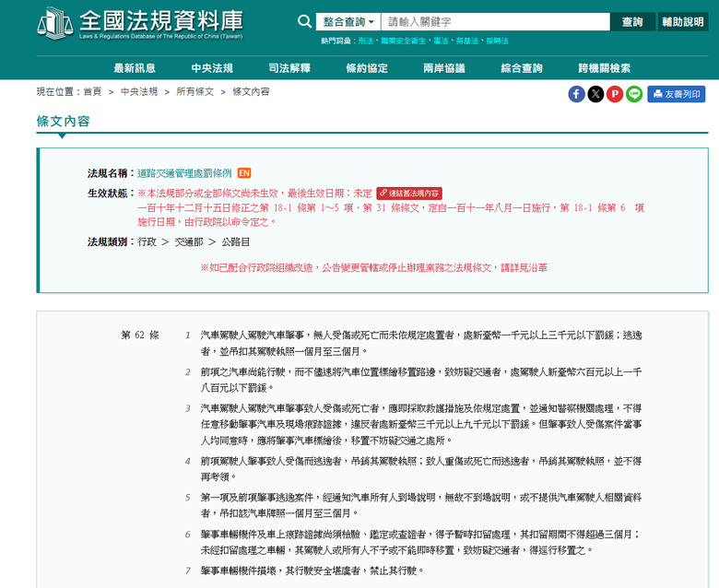
Task: Click hot keyword 採購法
Action: coord(498,41)
